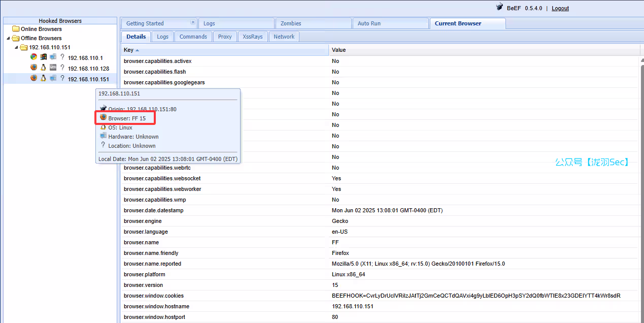This screenshot has height=323, width=644.
Task: Click the VM hardware icon for 192.168.110.128
Action: (53, 68)
